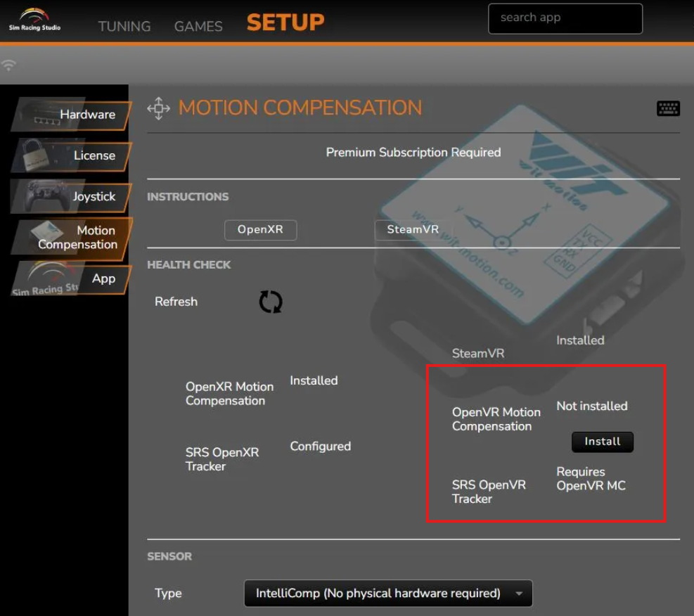The image size is (694, 616).
Task: Open the sensor Type dropdown
Action: pos(388,593)
